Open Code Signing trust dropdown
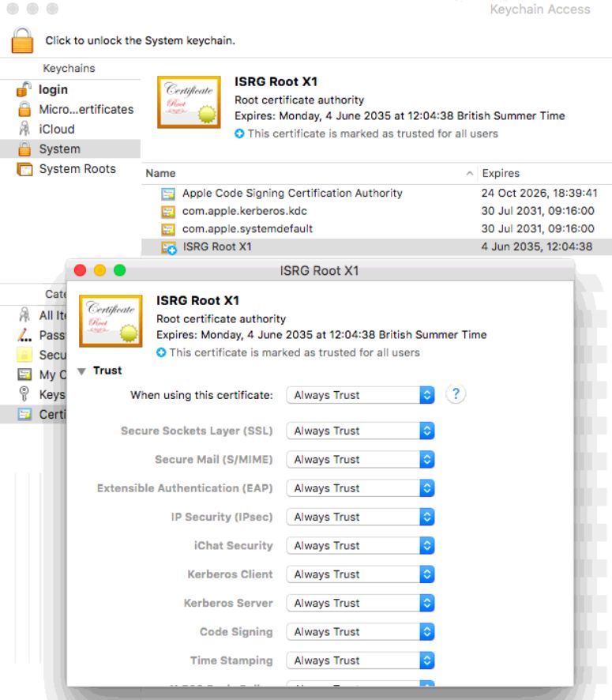 (x=360, y=632)
